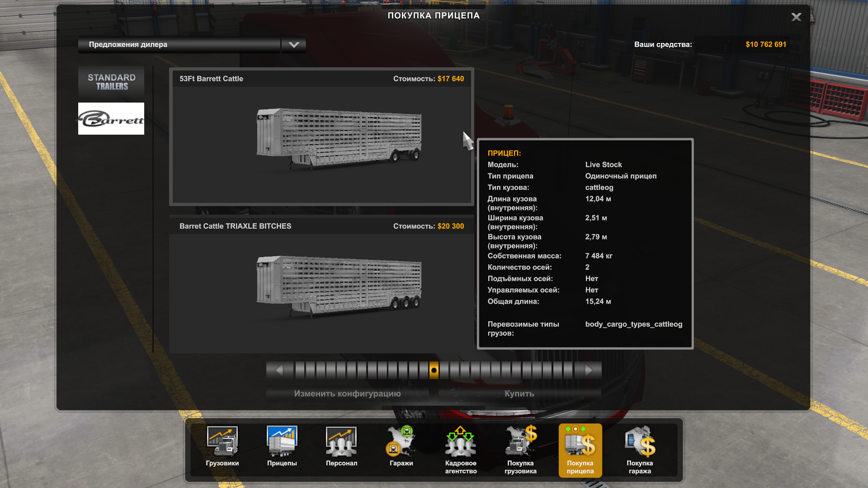Jump to the first page marker
This screenshot has width=868, height=488.
coord(300,371)
